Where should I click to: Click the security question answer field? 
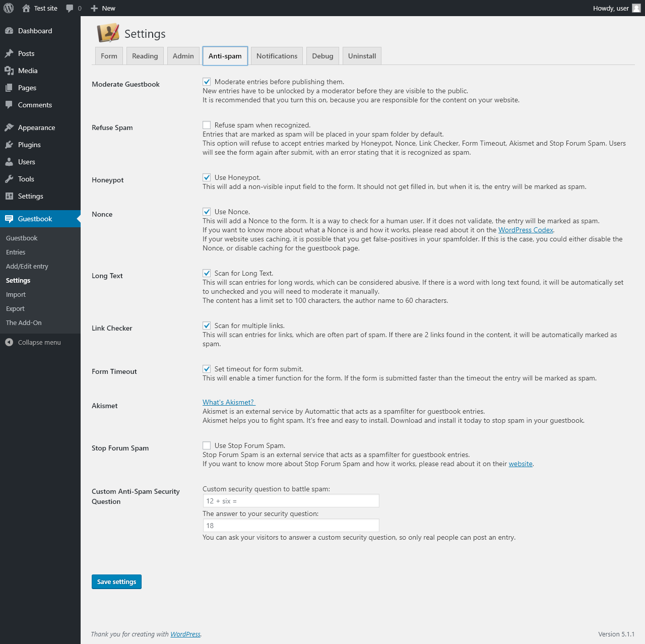291,526
